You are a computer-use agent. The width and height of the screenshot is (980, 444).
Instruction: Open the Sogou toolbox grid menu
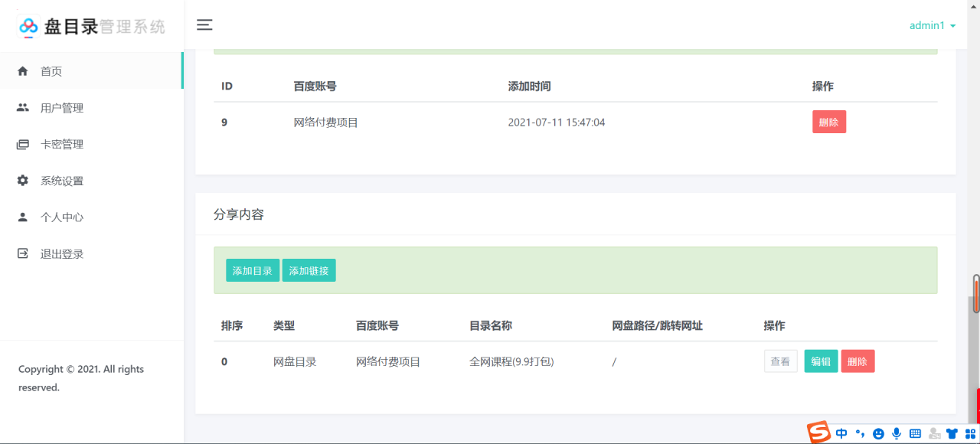(x=970, y=434)
